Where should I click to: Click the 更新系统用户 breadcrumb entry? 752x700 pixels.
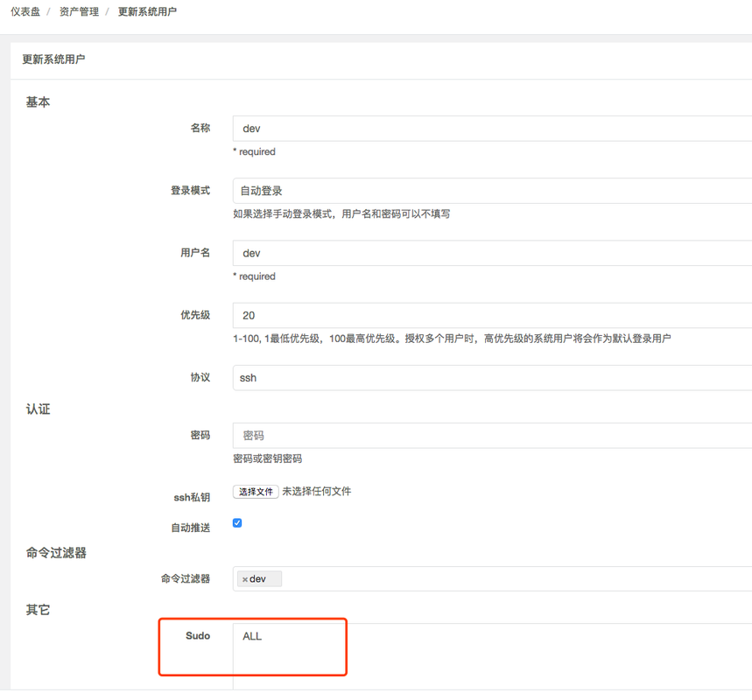tap(147, 11)
